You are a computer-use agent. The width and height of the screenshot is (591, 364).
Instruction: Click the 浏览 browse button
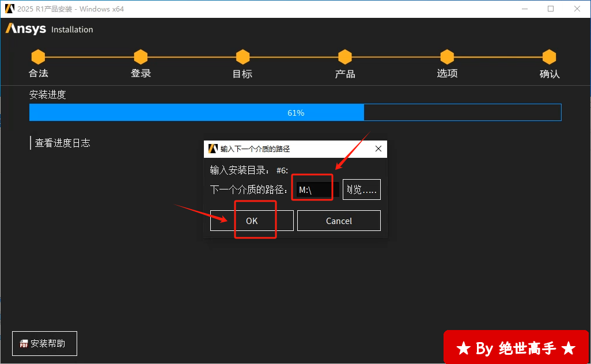tap(361, 189)
